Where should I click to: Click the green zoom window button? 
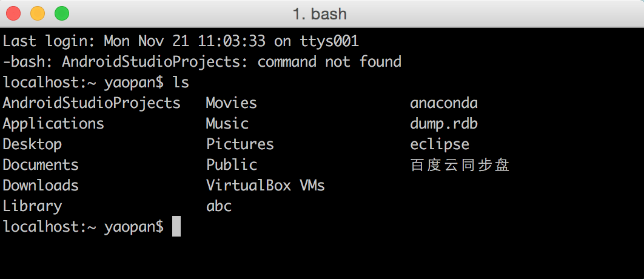pos(62,13)
